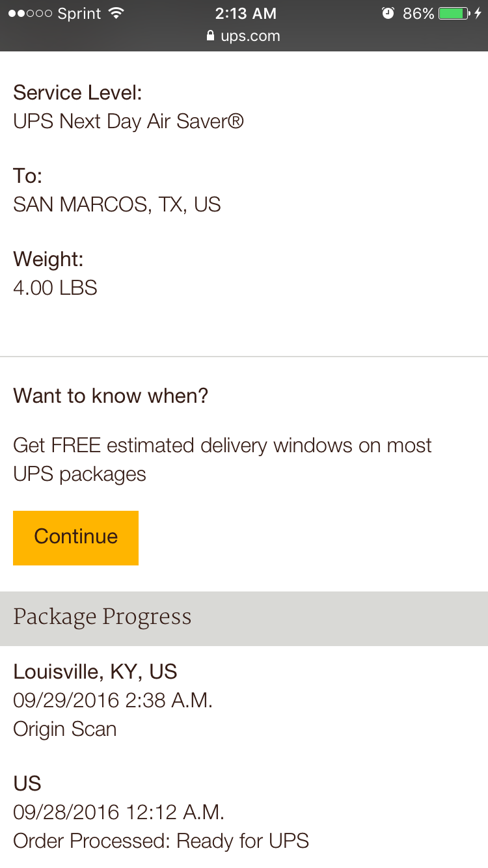Select the Louisville, KY, US entry
This screenshot has width=488, height=868.
(x=95, y=671)
